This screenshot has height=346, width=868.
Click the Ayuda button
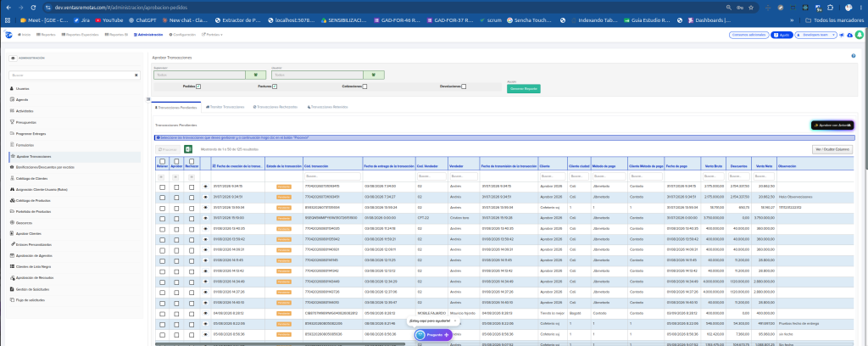click(x=782, y=35)
